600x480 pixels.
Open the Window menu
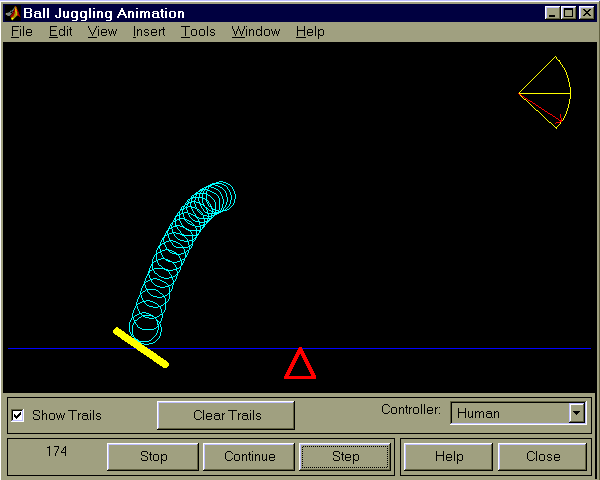pyautogui.click(x=256, y=32)
